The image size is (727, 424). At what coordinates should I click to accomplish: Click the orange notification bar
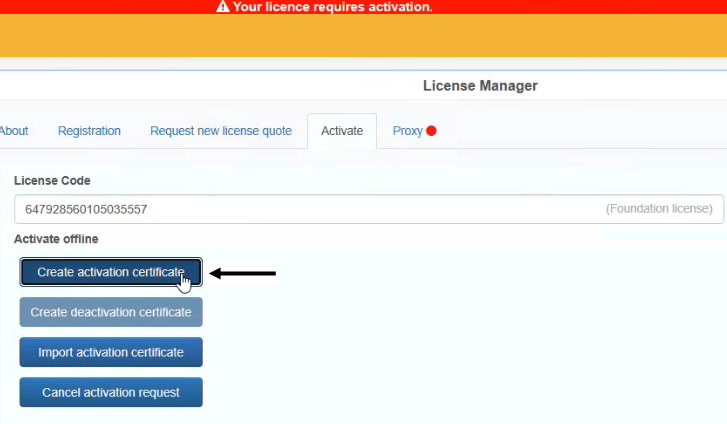(363, 35)
